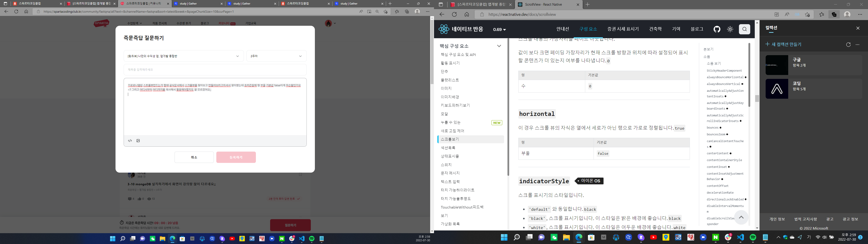The width and height of the screenshot is (868, 244).
Task: Collapse the 핵심 구성 요소 sidebar section
Action: point(499,46)
